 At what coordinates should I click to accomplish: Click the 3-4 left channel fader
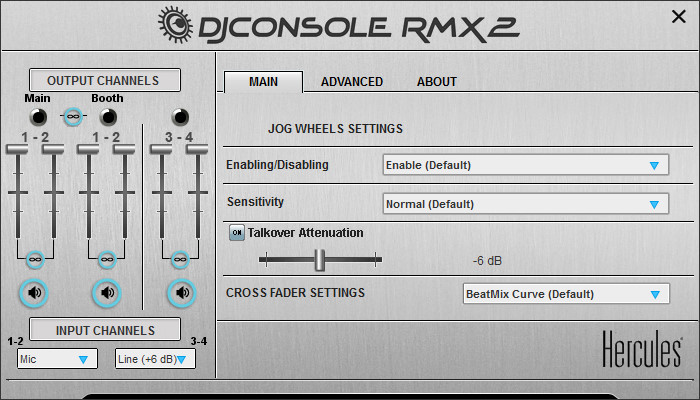[161, 149]
